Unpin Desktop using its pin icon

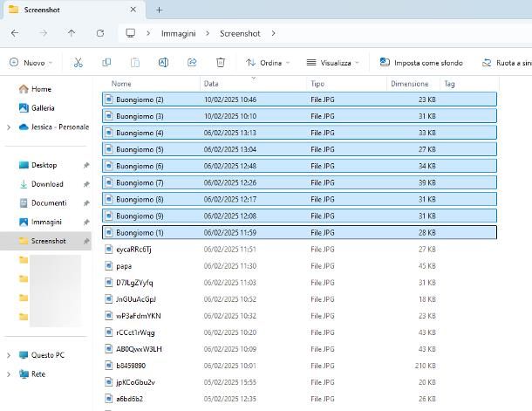coord(86,165)
